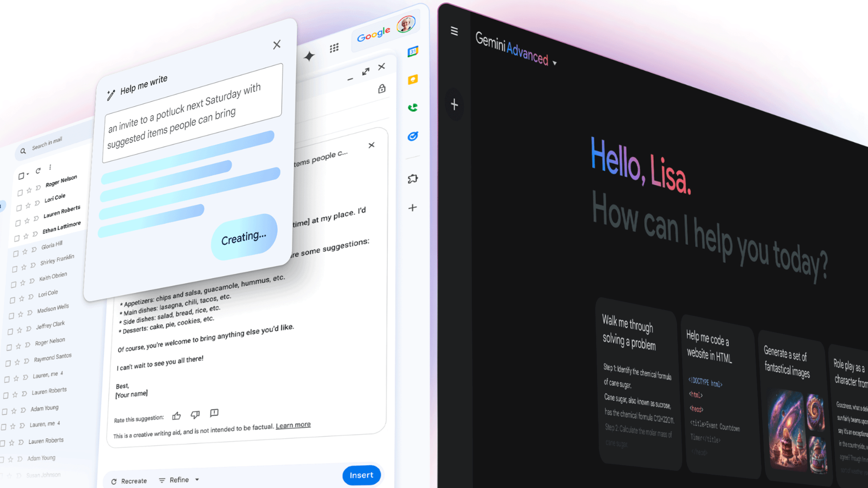Screen dimensions: 868x488
Task: Click the new chat plus icon in Gemini sidebar
Action: point(454,105)
